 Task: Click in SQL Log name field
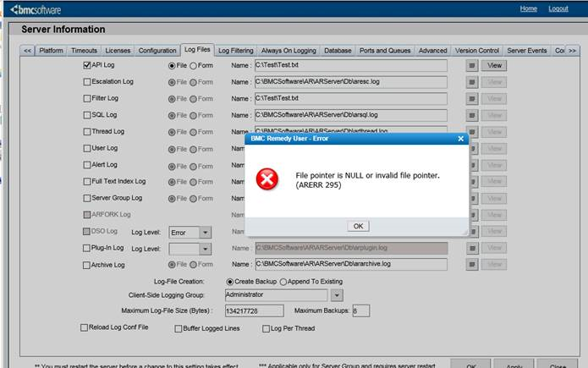pyautogui.click(x=351, y=115)
